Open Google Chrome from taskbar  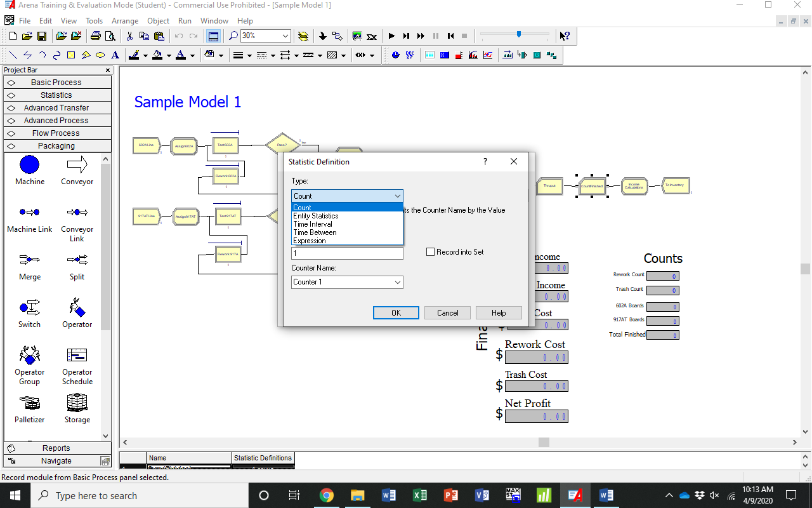coord(327,495)
